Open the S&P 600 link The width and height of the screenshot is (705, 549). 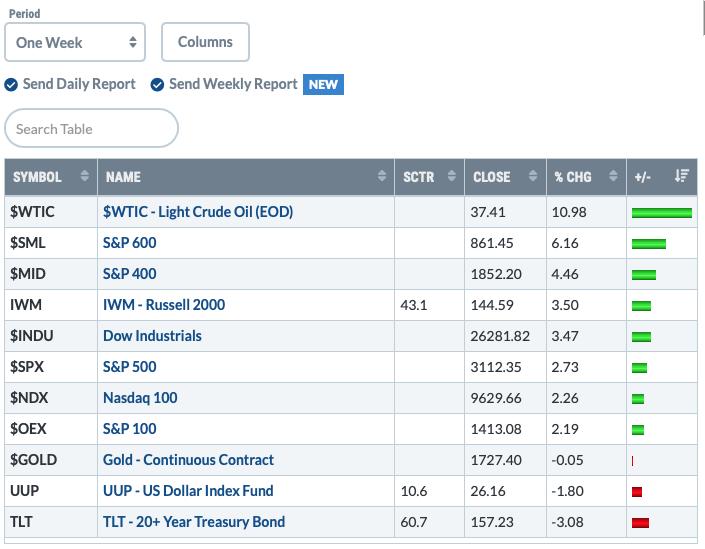(x=129, y=243)
